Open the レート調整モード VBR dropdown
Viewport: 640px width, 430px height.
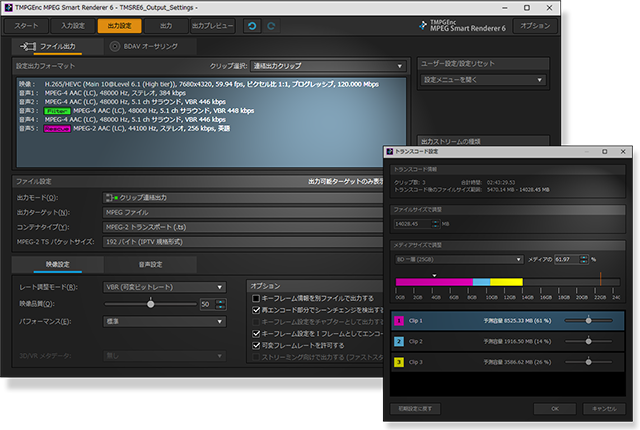point(164,287)
